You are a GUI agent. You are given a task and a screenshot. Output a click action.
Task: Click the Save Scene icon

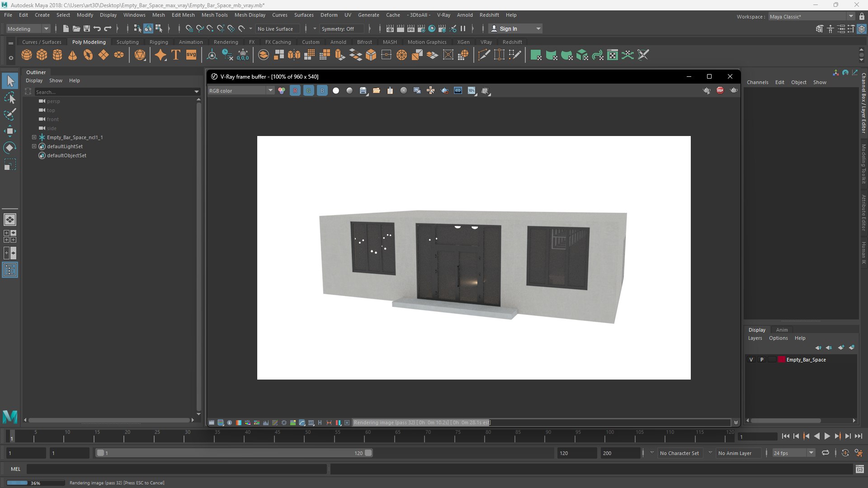point(87,28)
